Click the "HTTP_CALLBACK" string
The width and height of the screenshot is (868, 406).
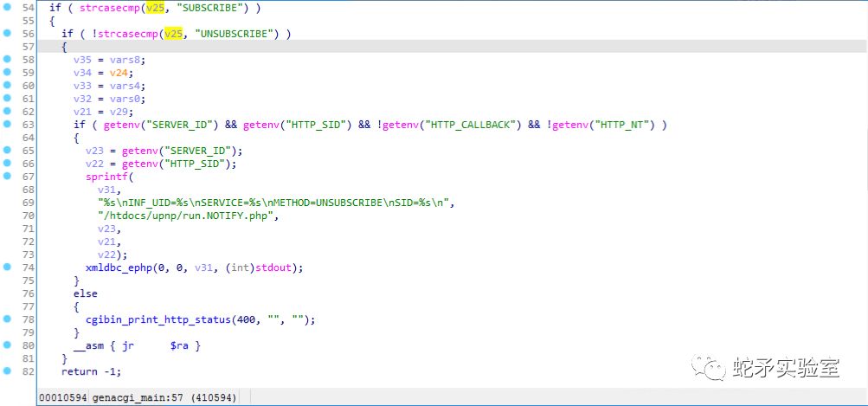point(471,125)
